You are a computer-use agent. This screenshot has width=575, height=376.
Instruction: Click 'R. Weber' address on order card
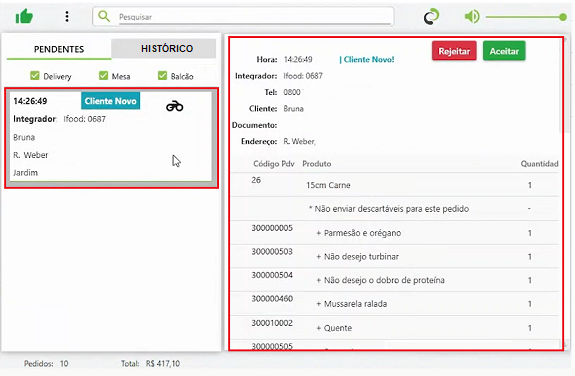(30, 155)
